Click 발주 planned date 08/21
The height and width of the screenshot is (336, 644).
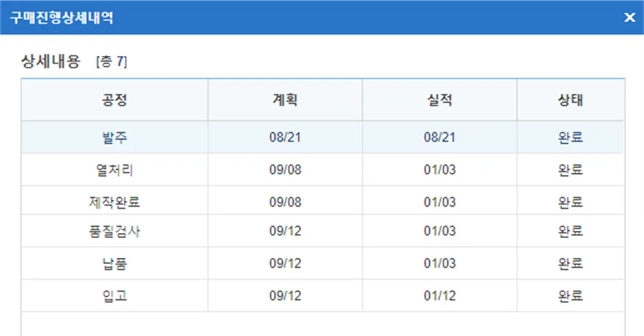click(x=285, y=137)
